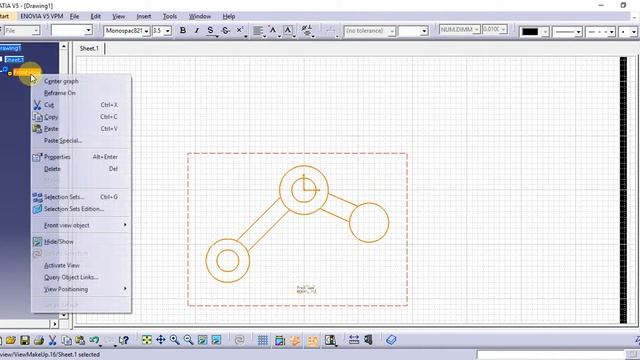Open the Window menu
This screenshot has width=640, height=360.
(200, 16)
